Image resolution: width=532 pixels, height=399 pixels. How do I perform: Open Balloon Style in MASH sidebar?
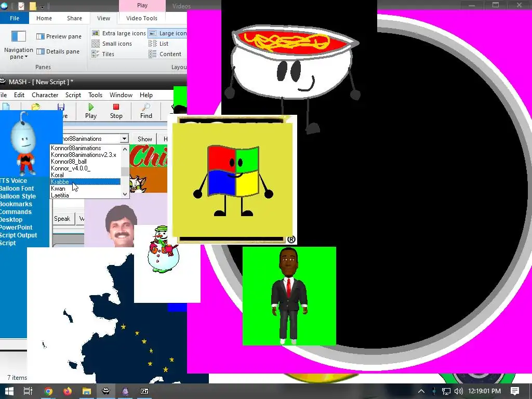pos(18,196)
